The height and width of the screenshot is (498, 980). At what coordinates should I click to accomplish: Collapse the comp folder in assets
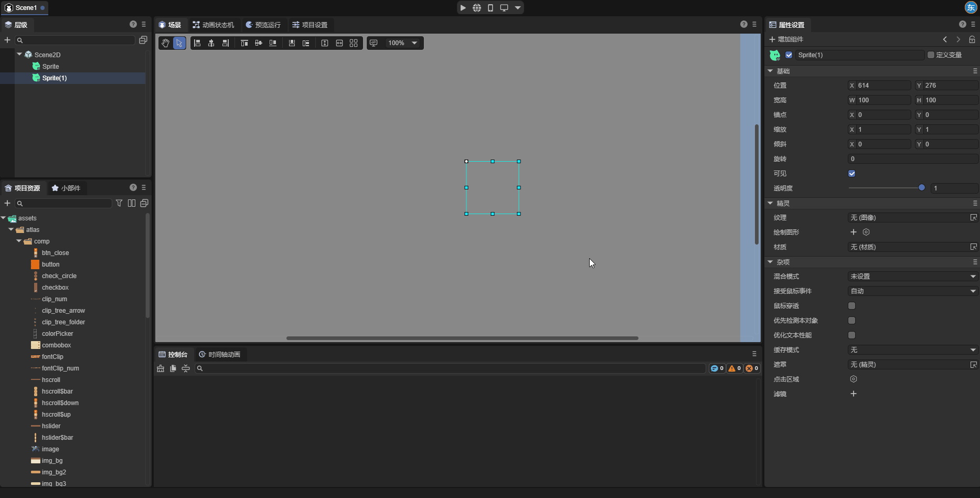[19, 241]
